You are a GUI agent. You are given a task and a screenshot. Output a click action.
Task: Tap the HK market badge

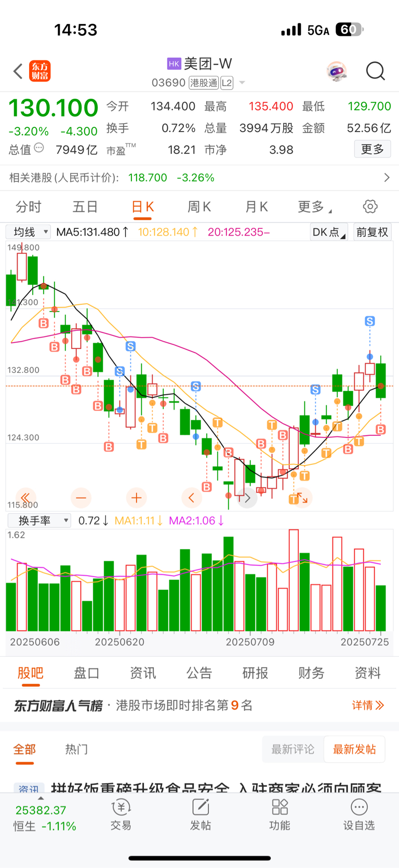[x=174, y=64]
